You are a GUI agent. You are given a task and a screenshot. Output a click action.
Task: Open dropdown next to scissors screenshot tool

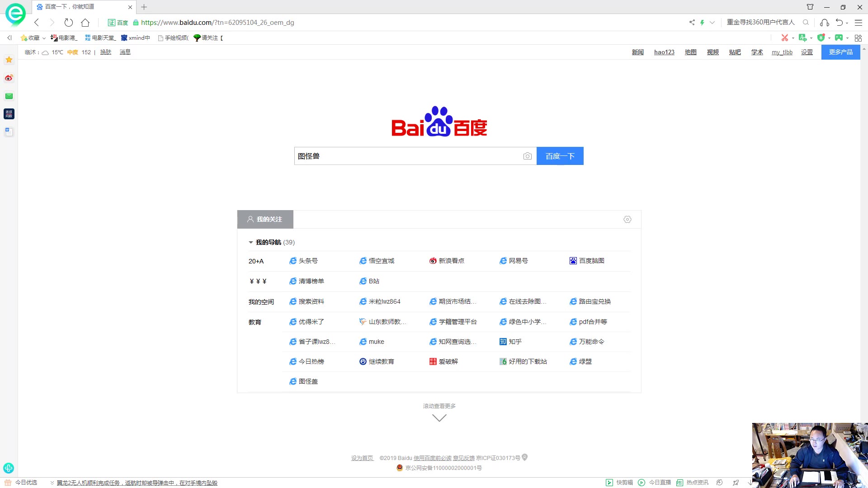coord(793,38)
